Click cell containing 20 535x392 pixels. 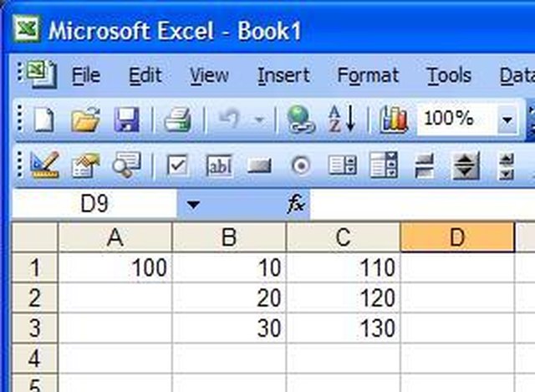pyautogui.click(x=229, y=298)
